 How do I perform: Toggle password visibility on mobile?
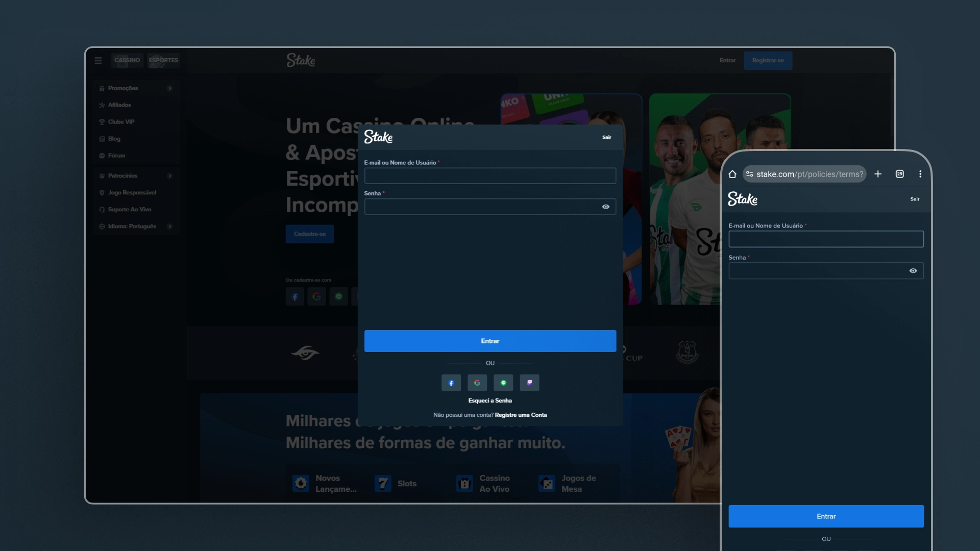913,271
